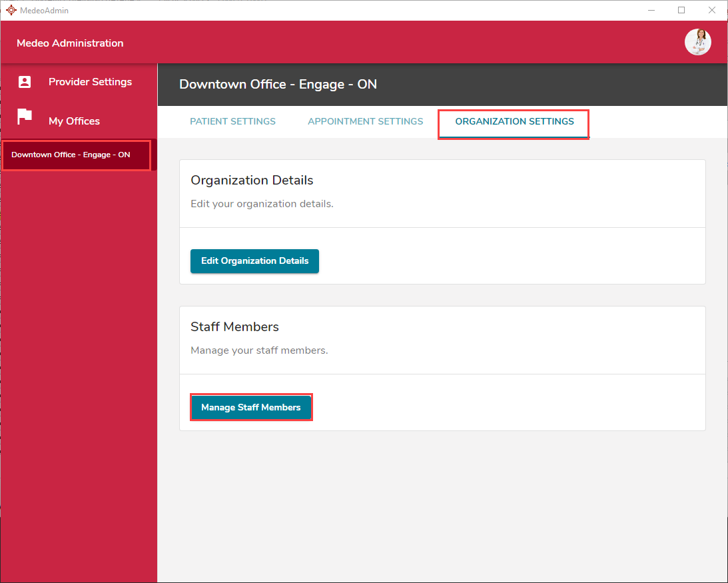Screen dimensions: 728x583
Task: Click the badge icon next to Provider Settings
Action: pyautogui.click(x=24, y=81)
